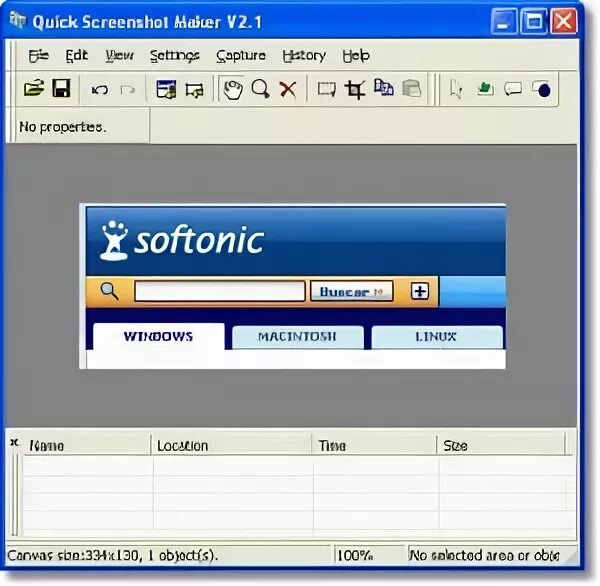Click the Name column header
The width and height of the screenshot is (600, 586).
click(87, 445)
